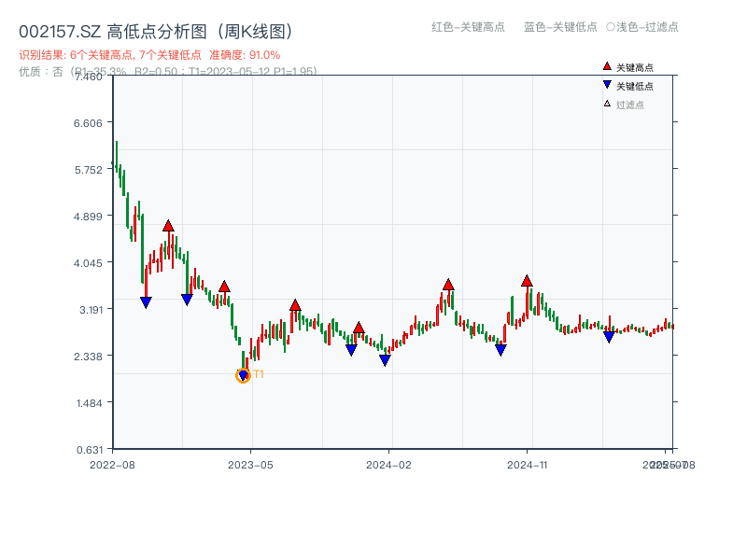Select the second blue low triangle before 2023-05
This screenshot has width=747, height=560.
point(188,300)
